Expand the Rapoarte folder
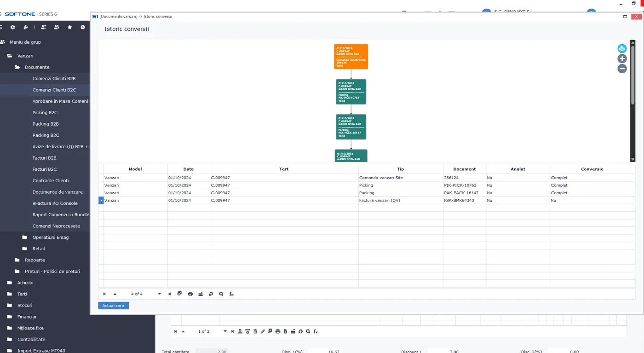The height and width of the screenshot is (353, 644). point(17,260)
